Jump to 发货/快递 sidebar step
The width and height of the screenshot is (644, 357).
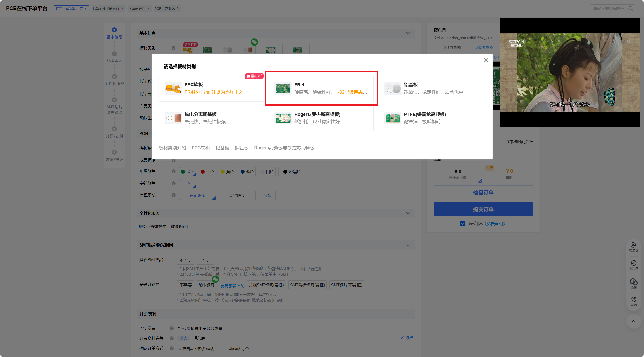[x=114, y=156]
